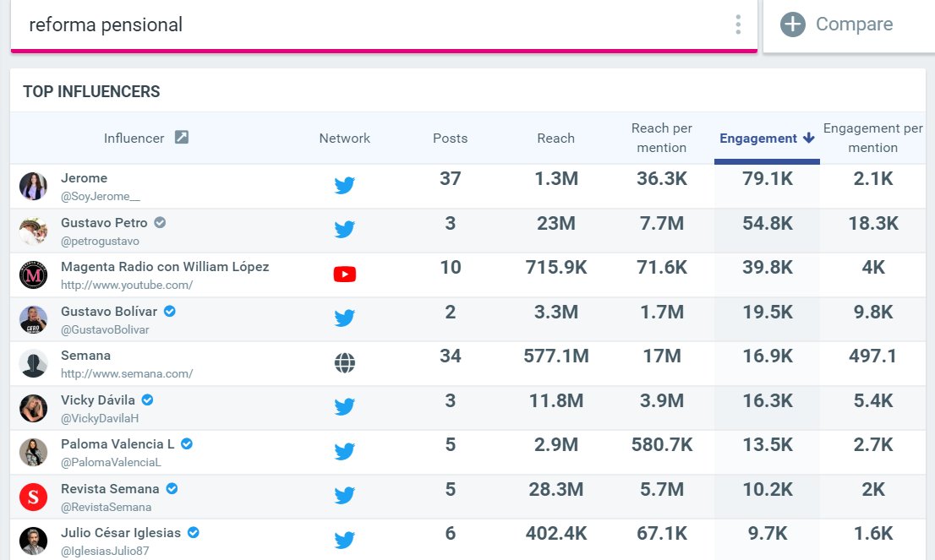Screen dimensions: 935x560
Task: Click the Twitter icon in Julio César Iglesias's row
Action: 345,540
